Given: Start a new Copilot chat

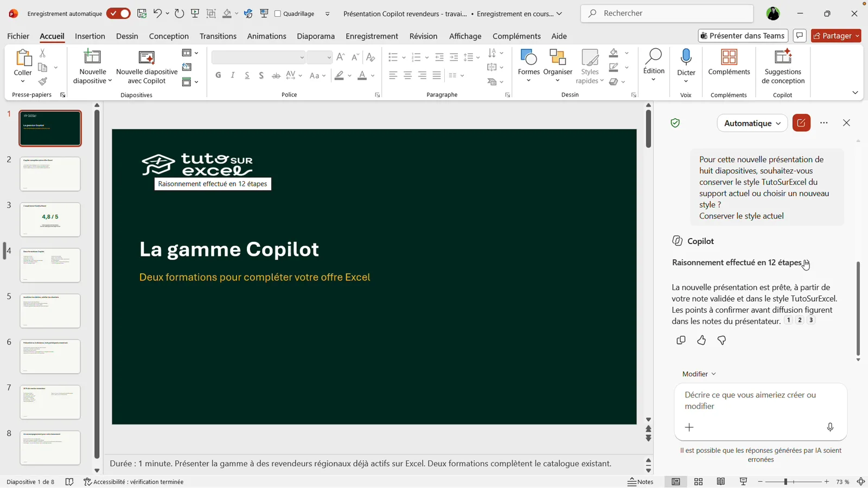Looking at the screenshot, I should click(801, 123).
